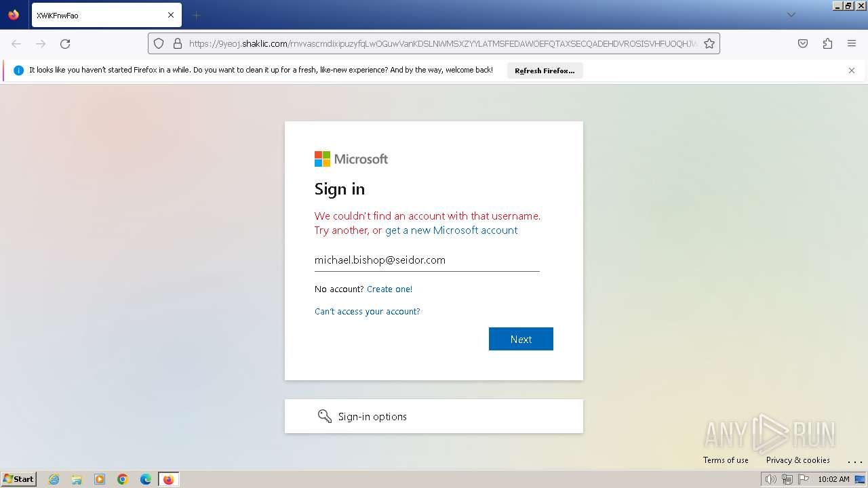This screenshot has width=868, height=488.
Task: Open File Explorer from taskbar
Action: 77,479
